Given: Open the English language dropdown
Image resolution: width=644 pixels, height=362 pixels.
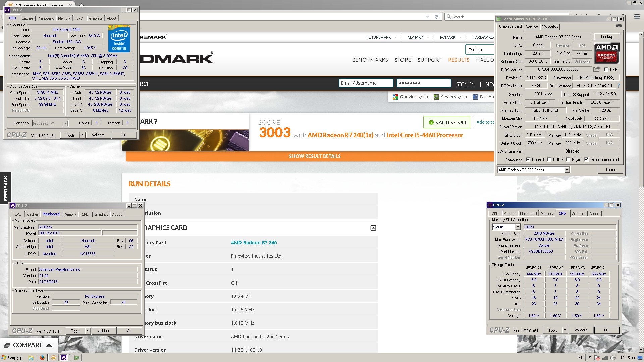Looking at the screenshot, I should 480,50.
